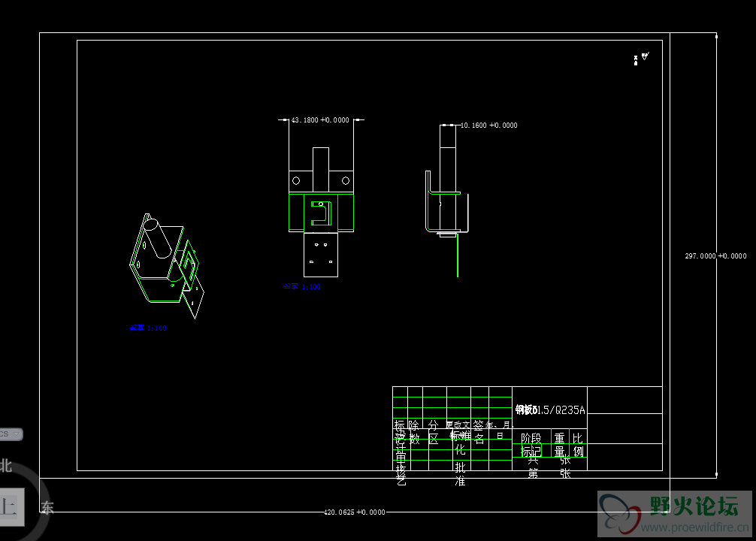Select the material text ending in 1.5/Q235A
Viewport: 756px width, 541px height.
[x=550, y=410]
